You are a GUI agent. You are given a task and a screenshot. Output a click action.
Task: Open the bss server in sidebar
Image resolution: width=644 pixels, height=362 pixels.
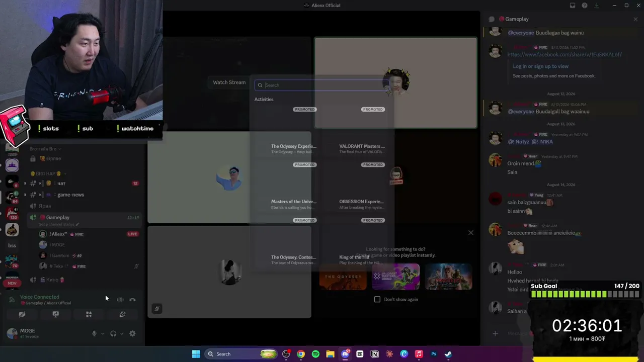click(12, 245)
